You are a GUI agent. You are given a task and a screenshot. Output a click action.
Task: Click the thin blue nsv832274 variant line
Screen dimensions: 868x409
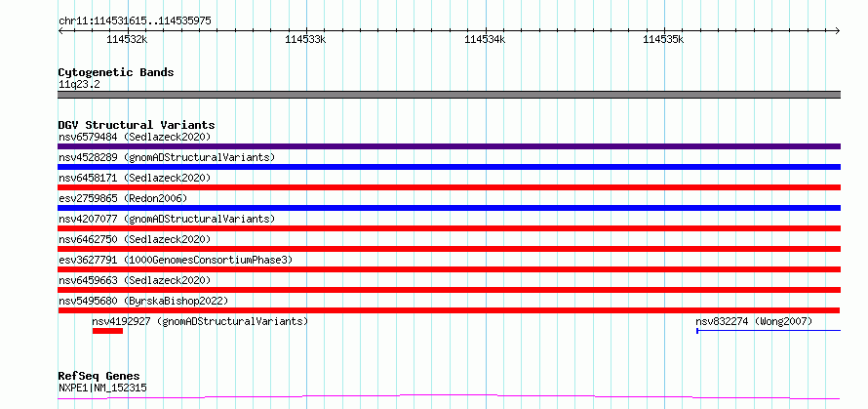[769, 331]
